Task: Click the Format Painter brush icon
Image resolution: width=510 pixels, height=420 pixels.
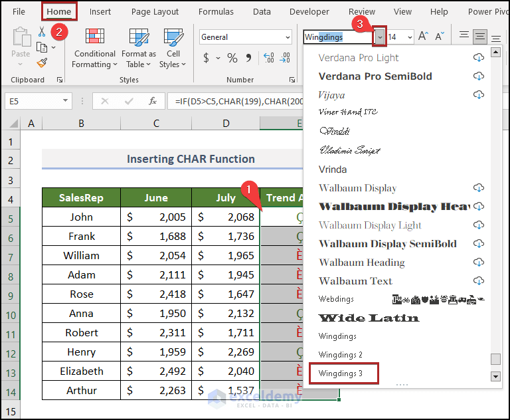Action: coord(42,62)
